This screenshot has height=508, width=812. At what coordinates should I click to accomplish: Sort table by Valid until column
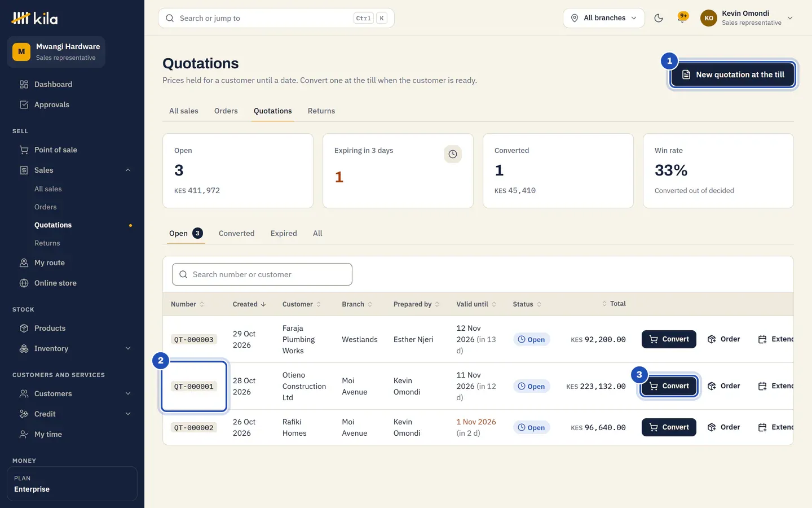tap(476, 304)
